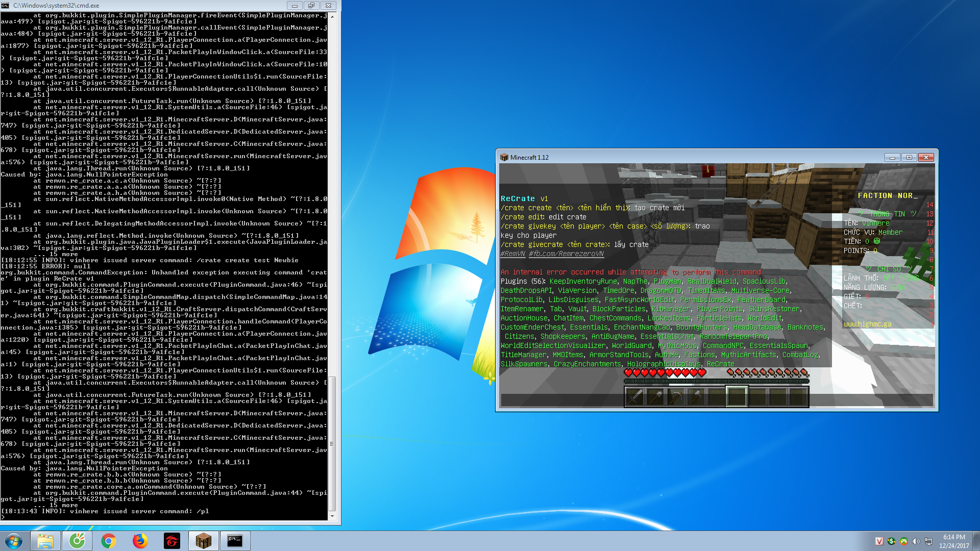Click the axe hotbar slot

pos(696,396)
